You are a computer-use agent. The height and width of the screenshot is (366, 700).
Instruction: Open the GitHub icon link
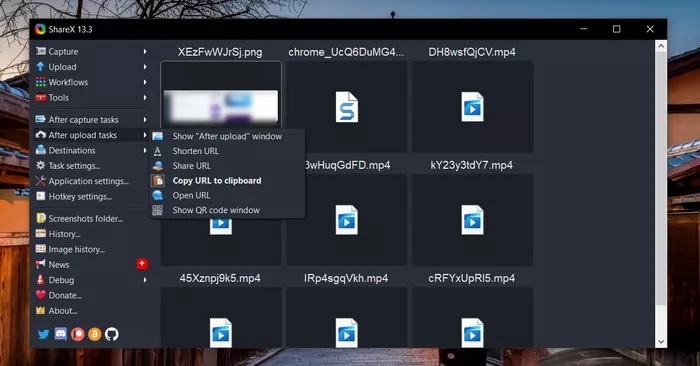pyautogui.click(x=112, y=334)
